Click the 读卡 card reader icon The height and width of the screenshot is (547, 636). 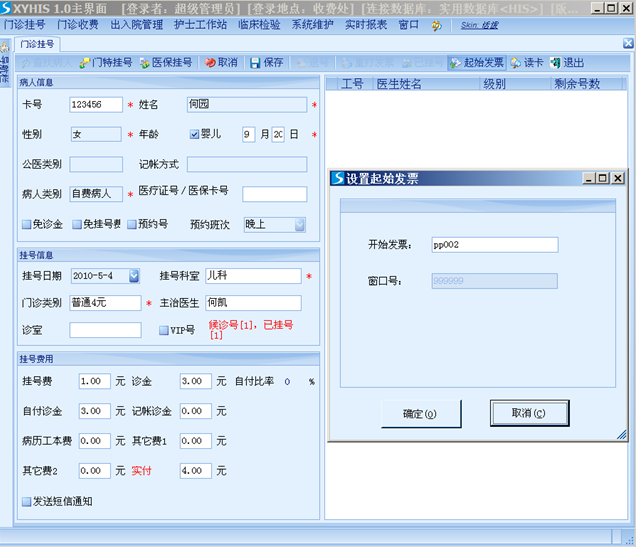(x=516, y=62)
